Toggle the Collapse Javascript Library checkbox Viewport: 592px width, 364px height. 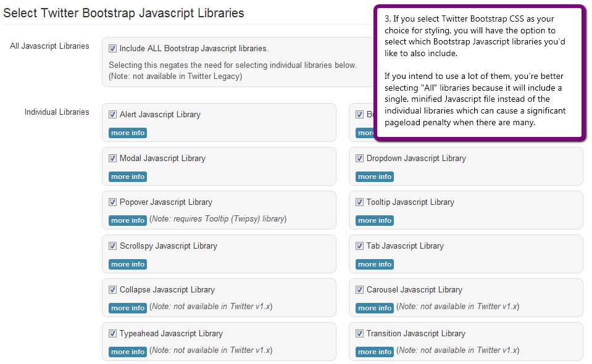112,289
